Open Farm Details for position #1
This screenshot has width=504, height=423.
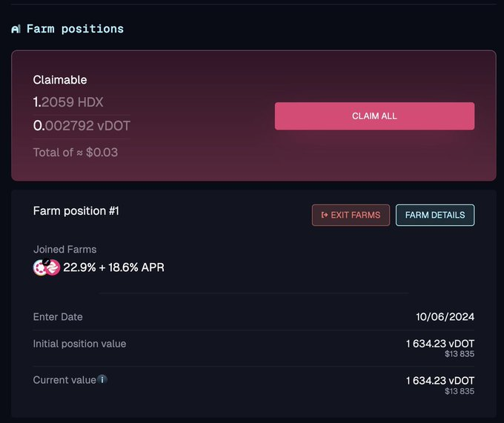click(435, 215)
